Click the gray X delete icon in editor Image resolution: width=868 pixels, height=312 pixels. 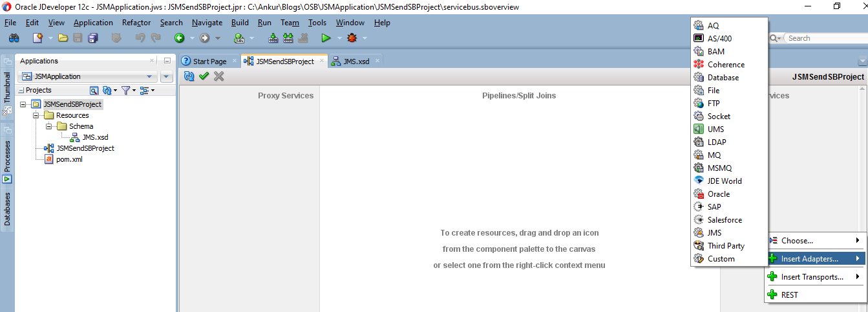[x=219, y=76]
